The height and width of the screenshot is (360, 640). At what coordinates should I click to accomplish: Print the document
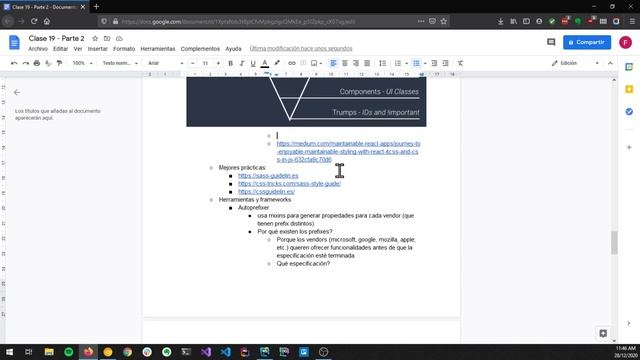point(37,63)
